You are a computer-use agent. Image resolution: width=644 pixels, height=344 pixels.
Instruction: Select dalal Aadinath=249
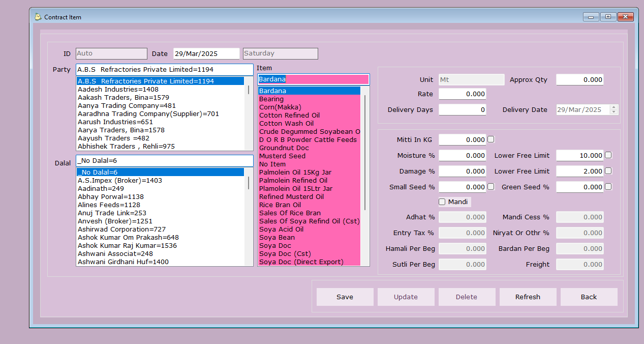pos(160,189)
